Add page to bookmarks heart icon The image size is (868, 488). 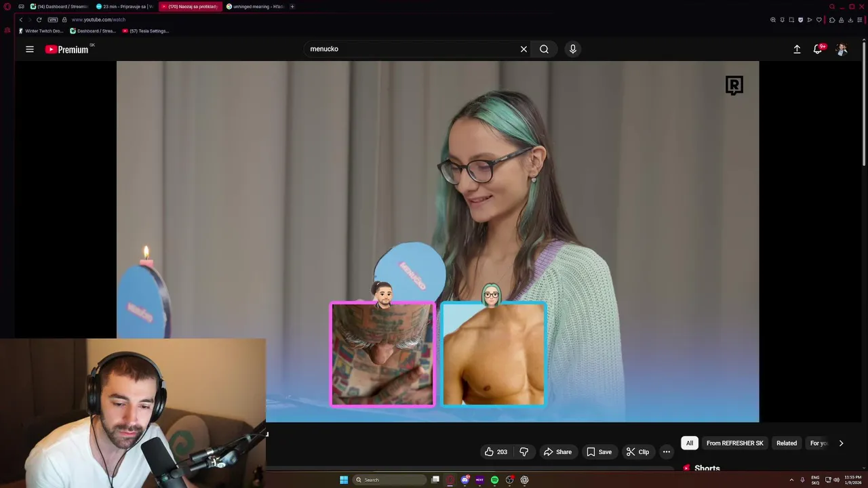819,20
